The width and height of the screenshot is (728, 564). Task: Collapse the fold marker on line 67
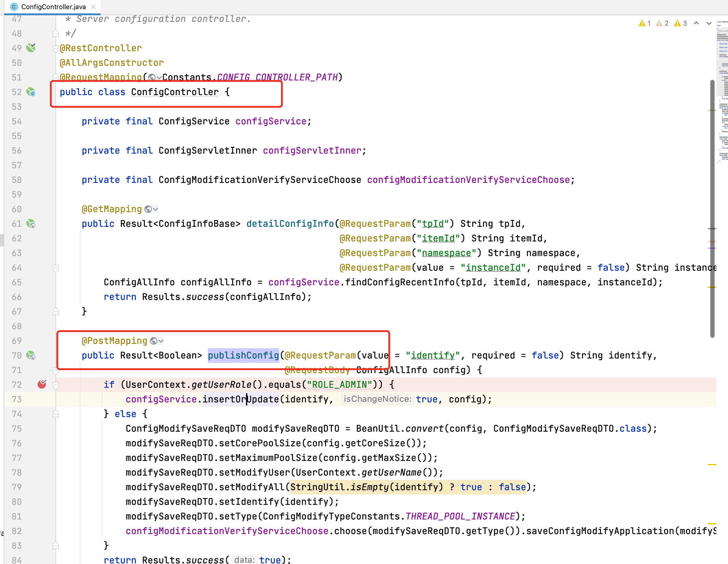(x=56, y=312)
